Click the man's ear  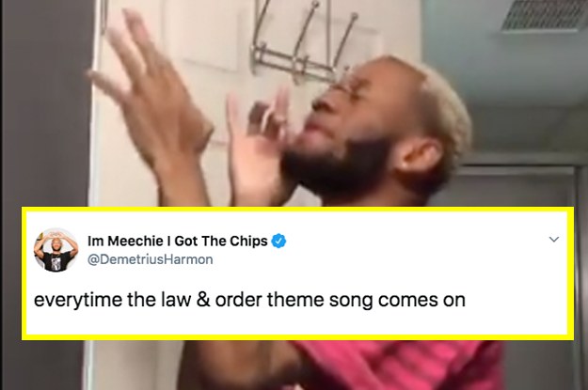[x=420, y=159]
